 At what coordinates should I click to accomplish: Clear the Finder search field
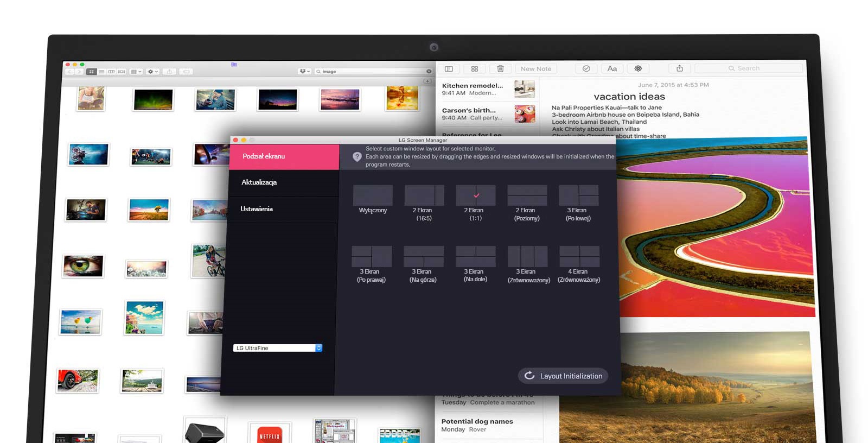coord(429,72)
